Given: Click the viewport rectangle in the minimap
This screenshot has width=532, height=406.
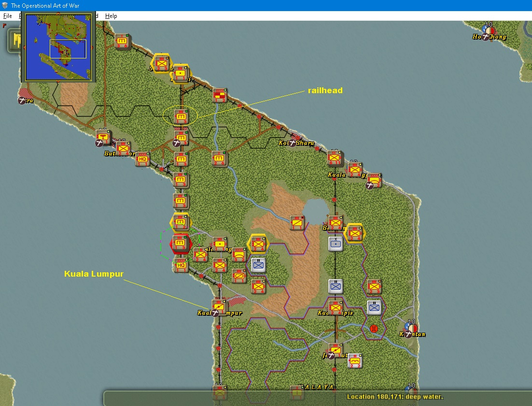Looking at the screenshot, I should pyautogui.click(x=68, y=49).
